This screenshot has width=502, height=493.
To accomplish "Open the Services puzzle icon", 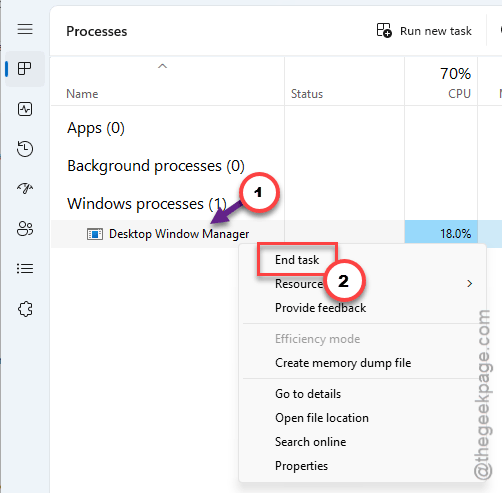I will pyautogui.click(x=25, y=309).
